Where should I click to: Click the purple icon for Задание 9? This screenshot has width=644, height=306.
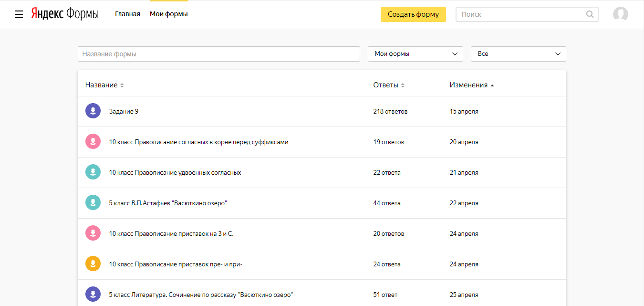(x=93, y=111)
